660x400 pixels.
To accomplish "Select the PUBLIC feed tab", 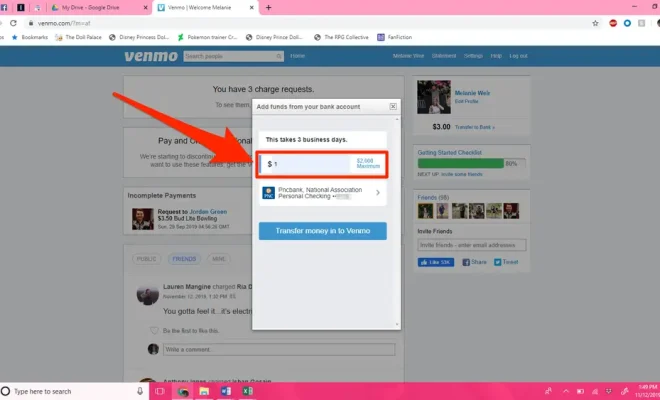I will pyautogui.click(x=146, y=259).
